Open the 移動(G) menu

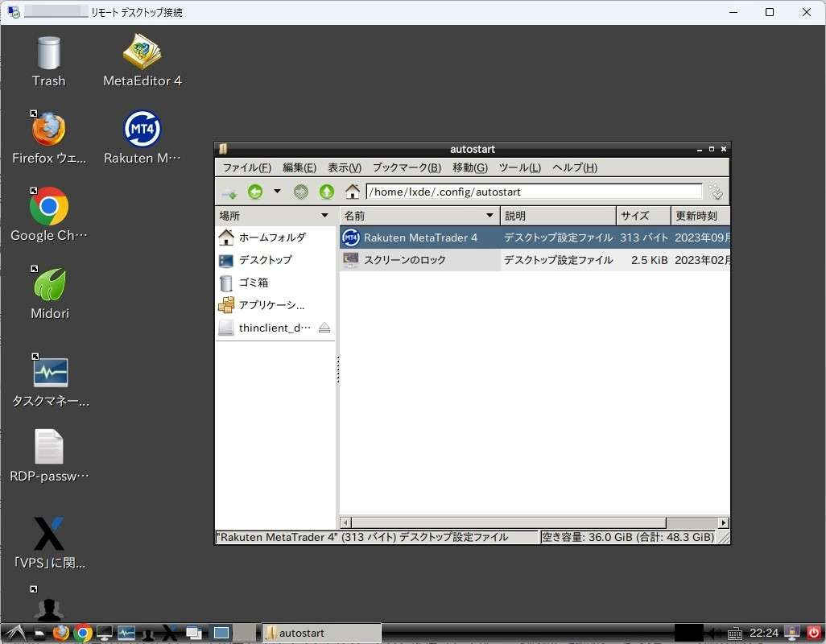point(470,167)
